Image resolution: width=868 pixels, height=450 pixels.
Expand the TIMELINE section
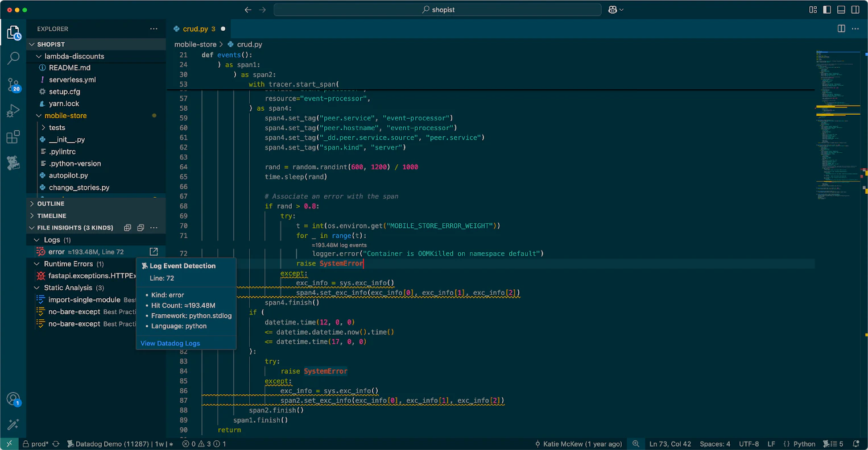point(52,216)
